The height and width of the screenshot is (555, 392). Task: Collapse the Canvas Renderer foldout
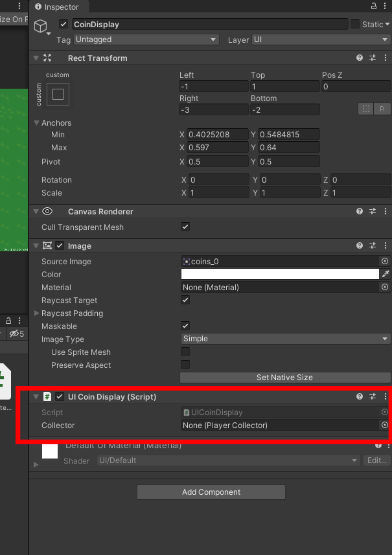click(x=36, y=211)
